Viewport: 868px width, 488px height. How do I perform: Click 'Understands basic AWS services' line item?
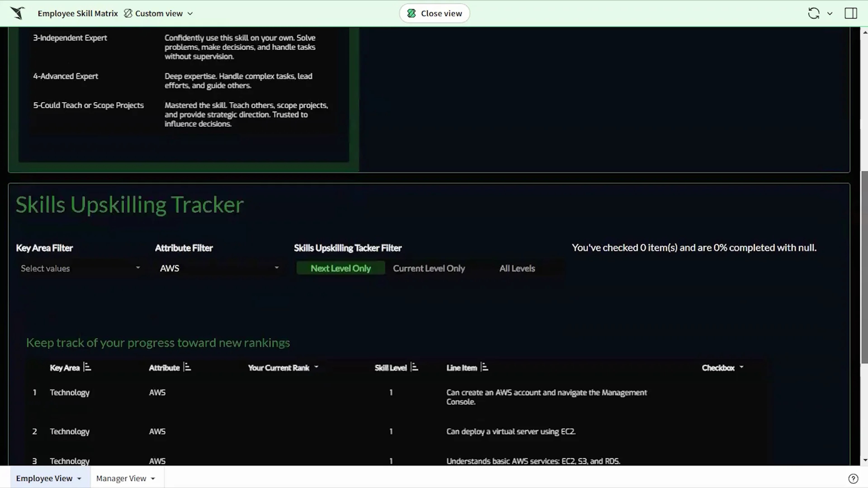[533, 461]
